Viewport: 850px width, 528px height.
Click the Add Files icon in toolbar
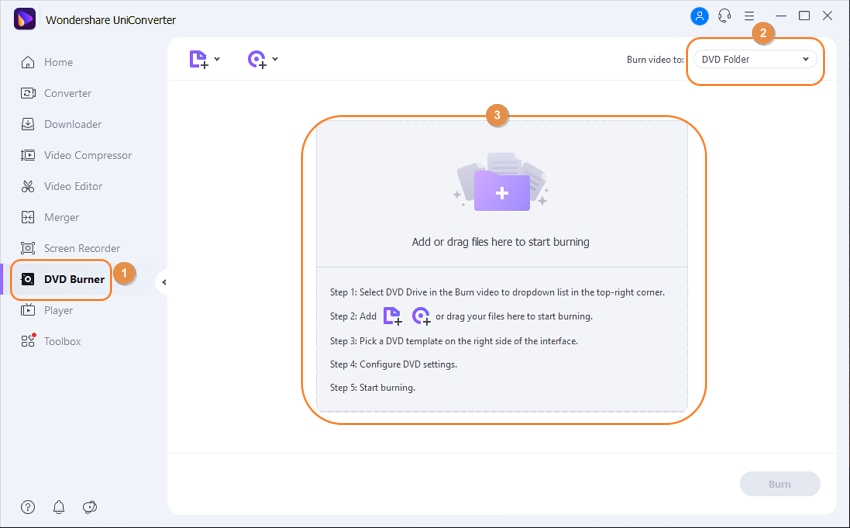(x=198, y=60)
